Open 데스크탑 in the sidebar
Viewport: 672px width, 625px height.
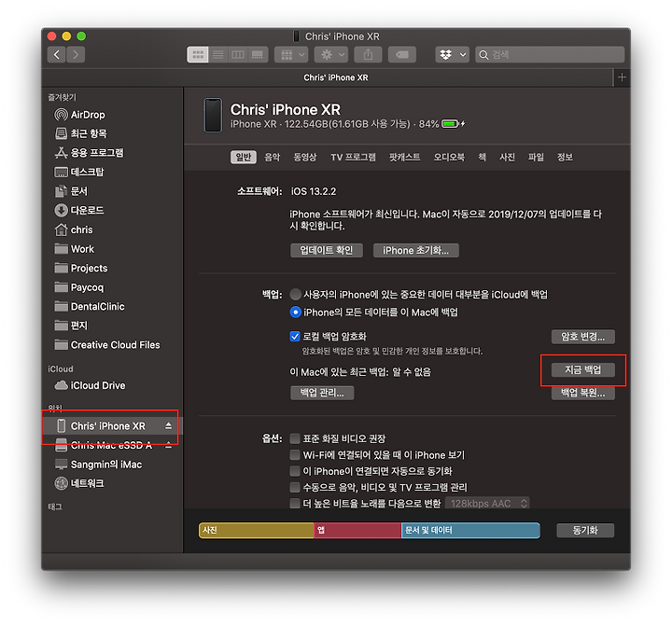pos(79,172)
